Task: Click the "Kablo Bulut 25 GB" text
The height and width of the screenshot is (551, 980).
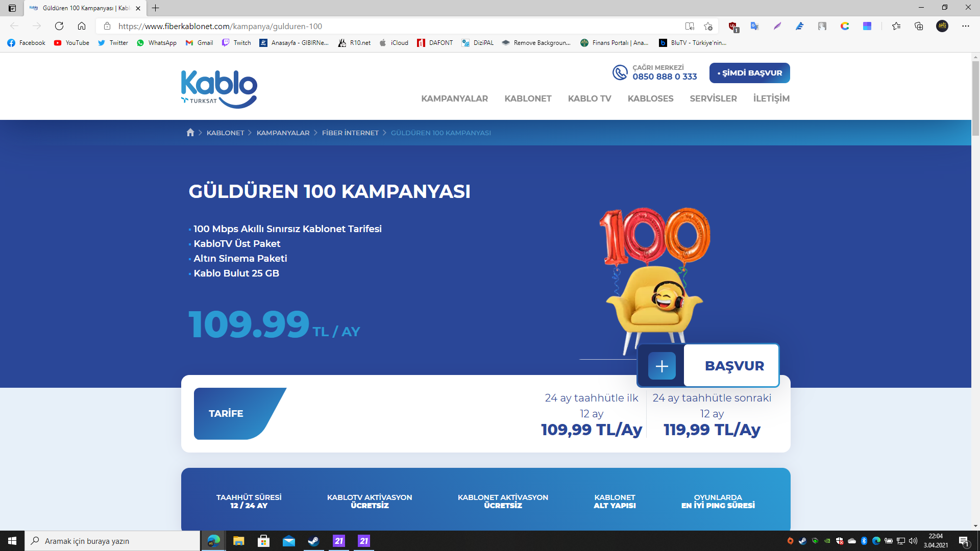Action: pos(236,273)
